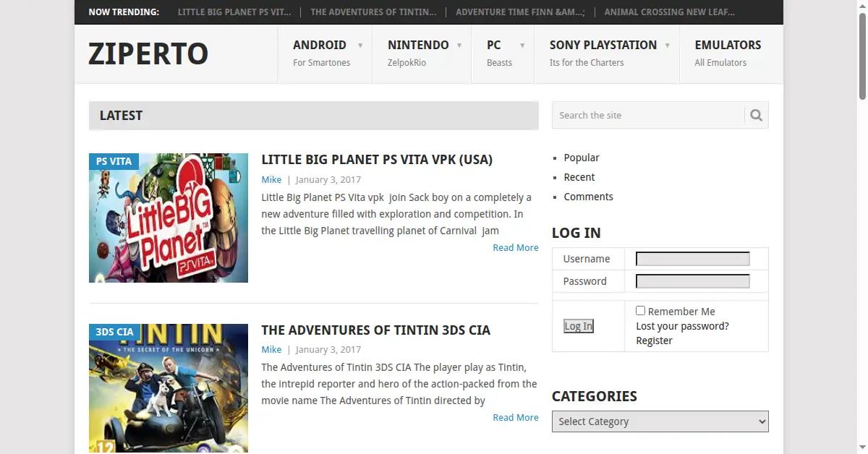Read more about Adventures of Tintin

(x=516, y=417)
